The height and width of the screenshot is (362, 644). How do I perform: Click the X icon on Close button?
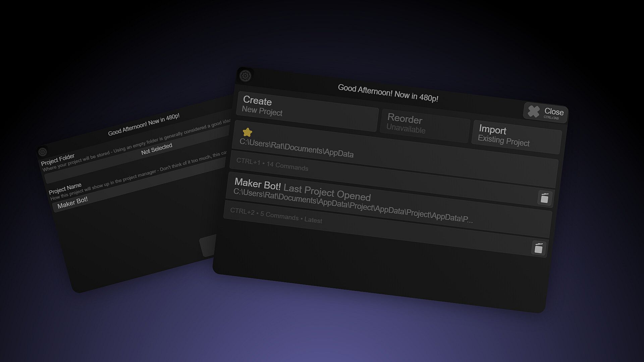click(x=534, y=111)
